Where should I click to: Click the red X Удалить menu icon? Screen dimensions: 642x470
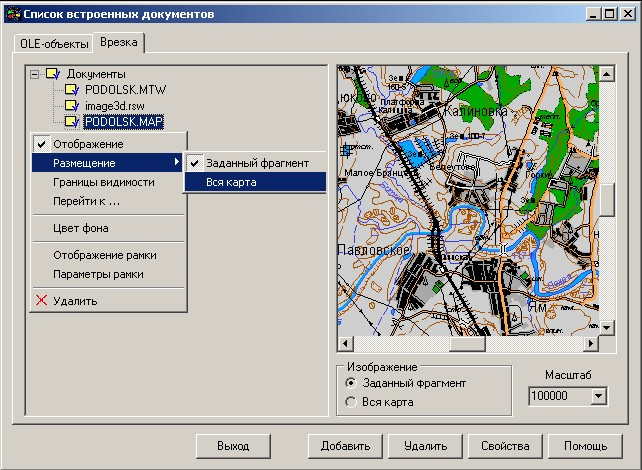41,300
